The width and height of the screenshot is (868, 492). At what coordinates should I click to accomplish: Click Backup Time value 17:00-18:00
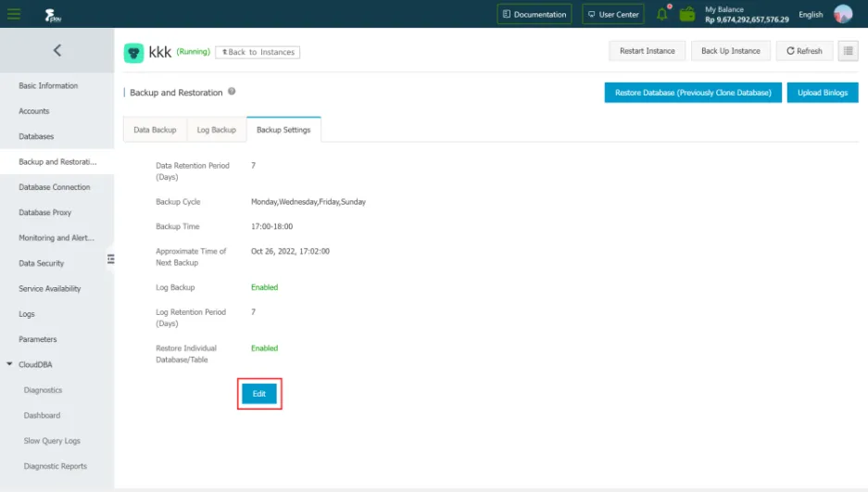[271, 226]
